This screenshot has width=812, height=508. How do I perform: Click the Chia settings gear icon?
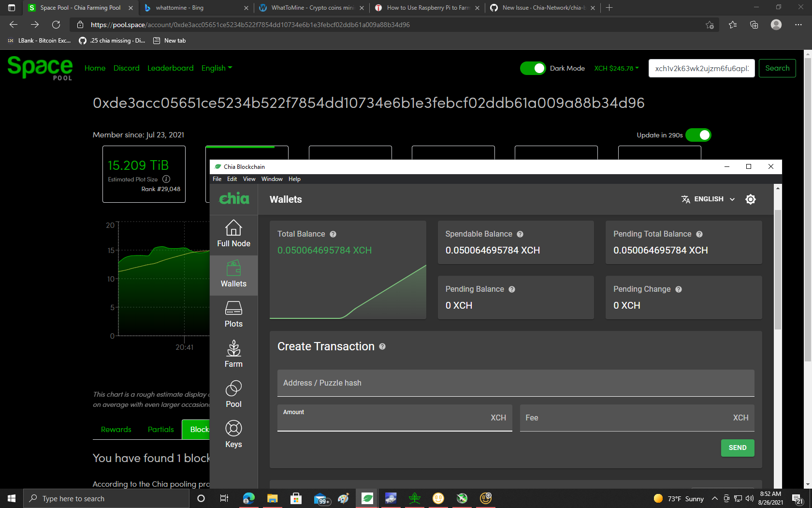point(750,199)
